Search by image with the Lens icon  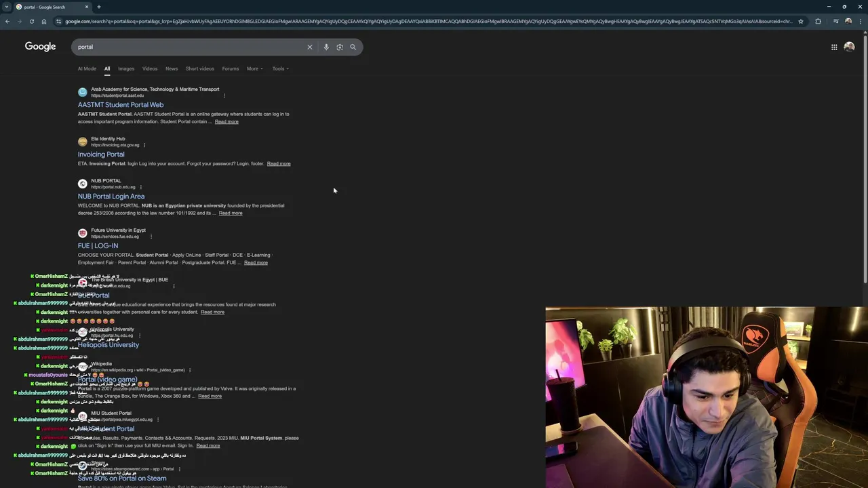pyautogui.click(x=340, y=47)
